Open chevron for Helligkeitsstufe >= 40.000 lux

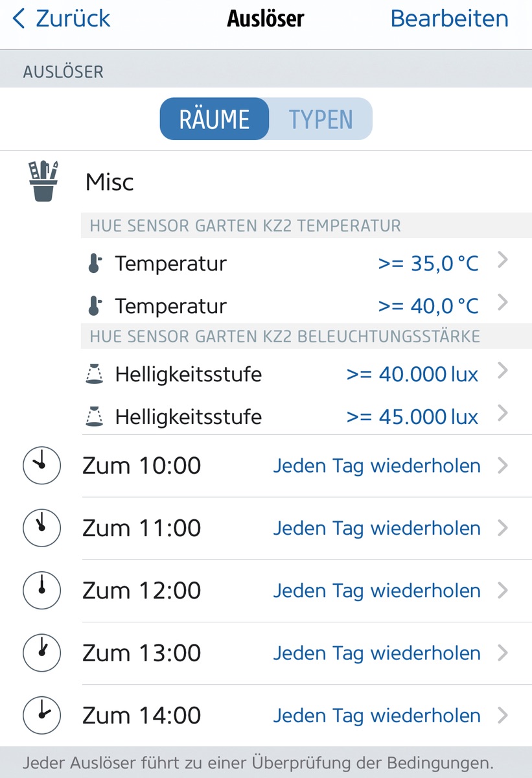502,371
